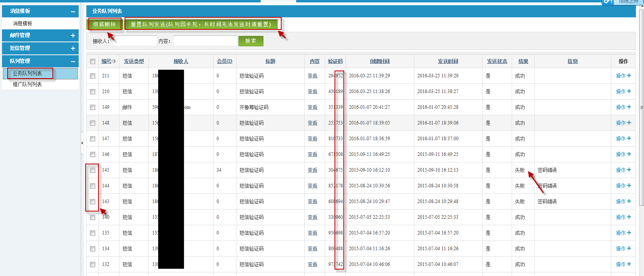Screen dimensions: 644x276
Task: Open 查看 link for row 143
Action: coord(312,201)
